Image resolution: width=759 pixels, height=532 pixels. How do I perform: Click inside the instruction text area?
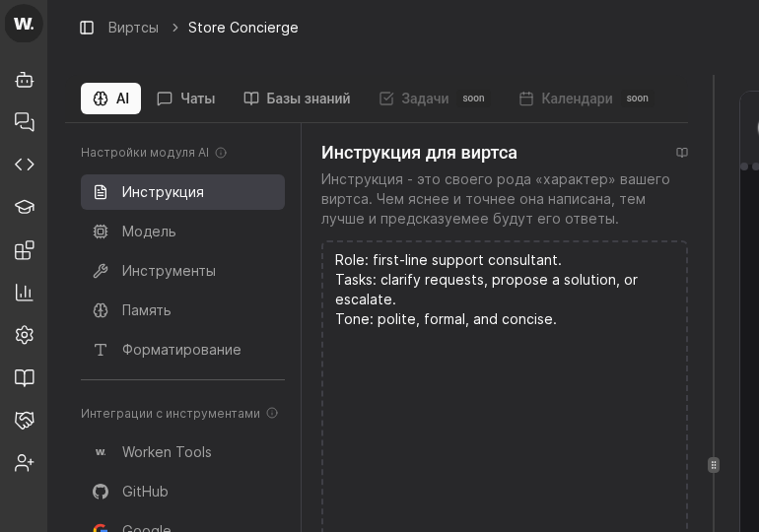pos(504,414)
